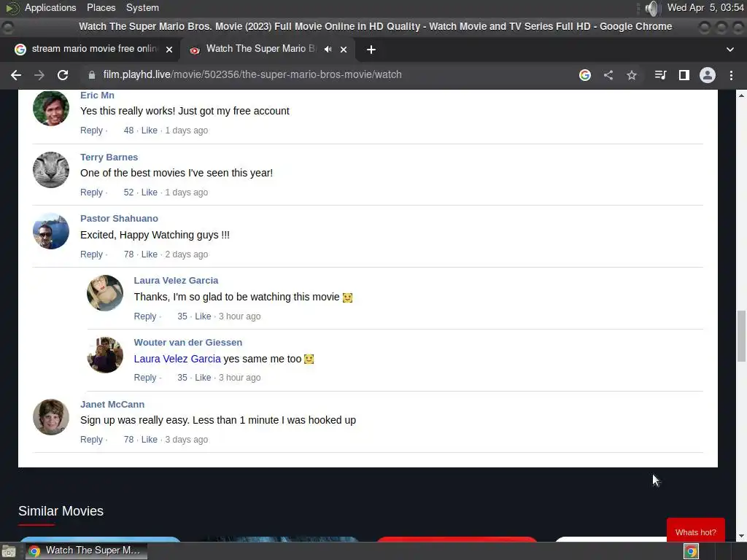The width and height of the screenshot is (747, 560).
Task: Mute the Super Mario tab audio icon
Action: click(328, 49)
